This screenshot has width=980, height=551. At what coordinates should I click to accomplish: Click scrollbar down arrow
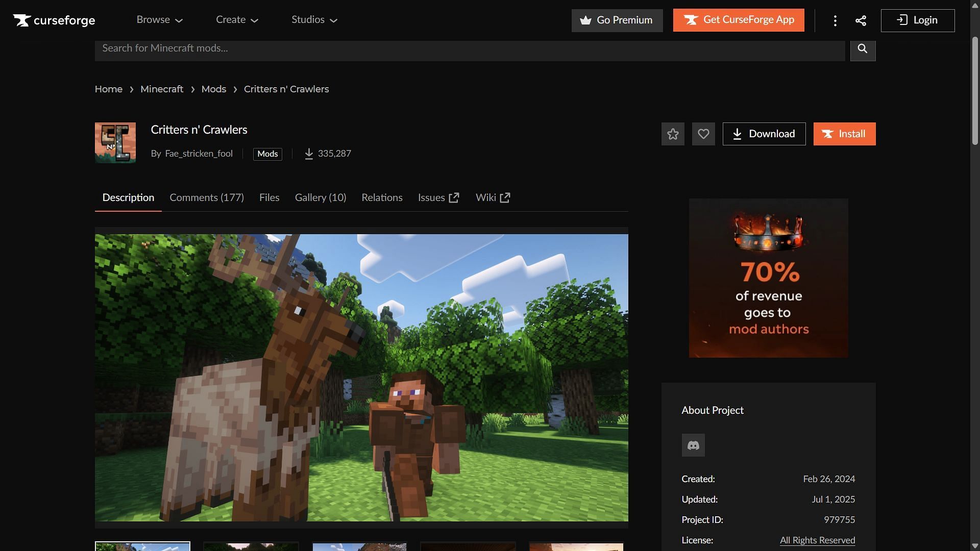(x=975, y=546)
